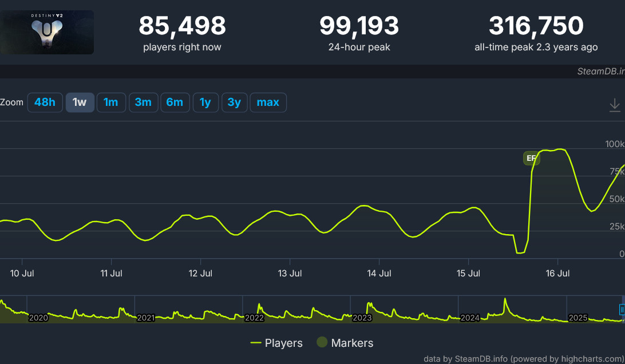Click the 'all-time peak 2.3 years ago' caption
625x364 pixels.
click(x=536, y=48)
